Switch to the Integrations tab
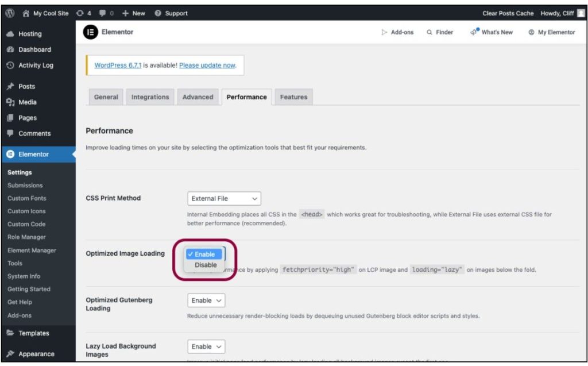 pos(150,97)
